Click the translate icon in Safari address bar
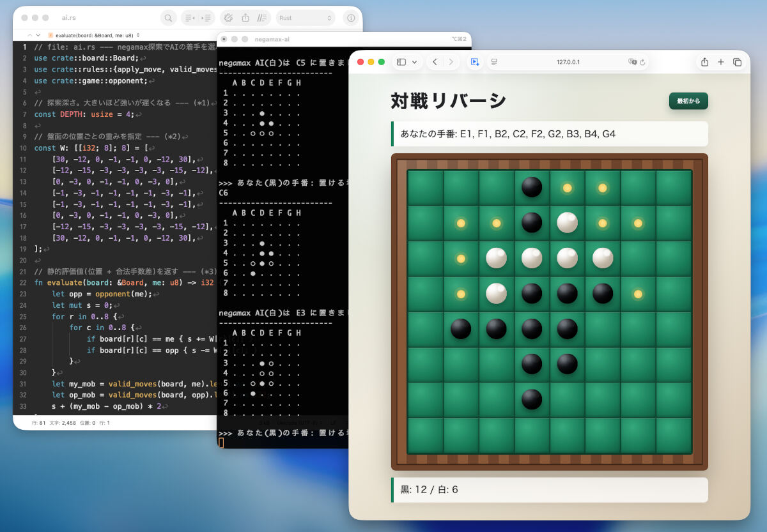The width and height of the screenshot is (767, 532). (x=632, y=62)
